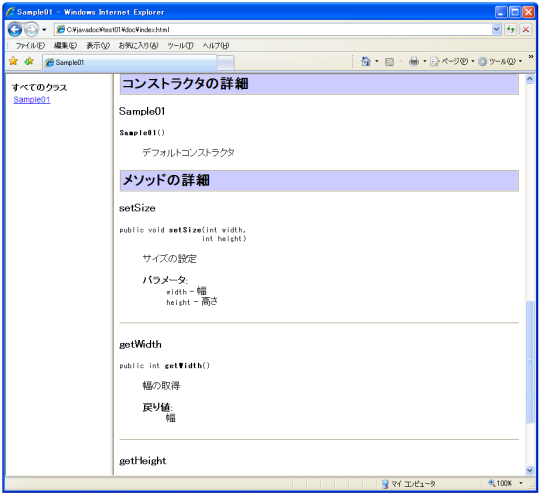Click the マイ コンピュータ zone status icon
Viewport: 540px width, 494px height.
coord(385,484)
